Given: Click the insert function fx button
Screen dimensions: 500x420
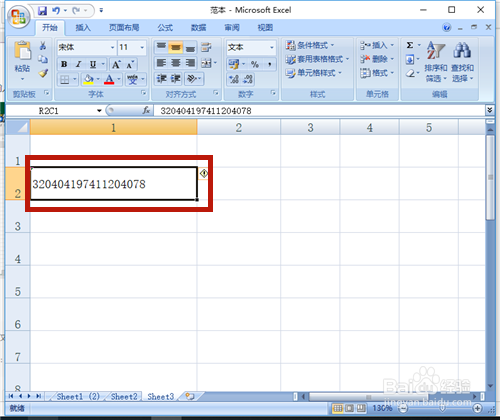Looking at the screenshot, I should coord(146,110).
